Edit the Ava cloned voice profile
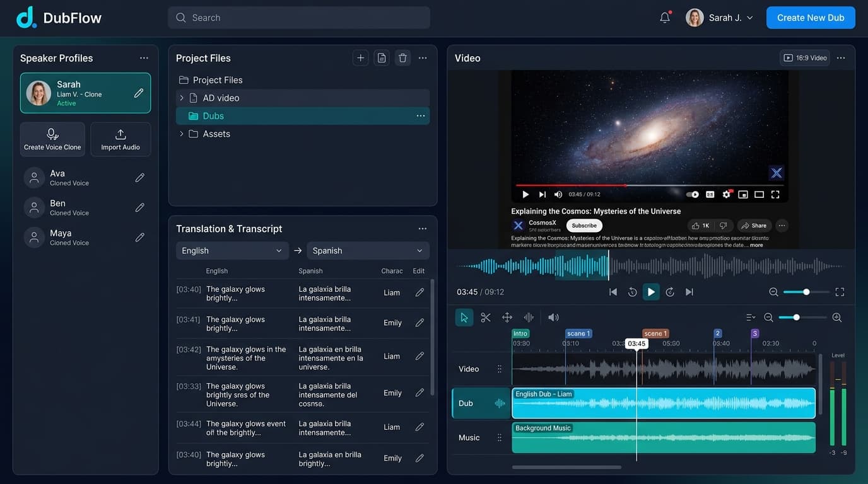Screen dimensions: 868x484 (x=140, y=178)
